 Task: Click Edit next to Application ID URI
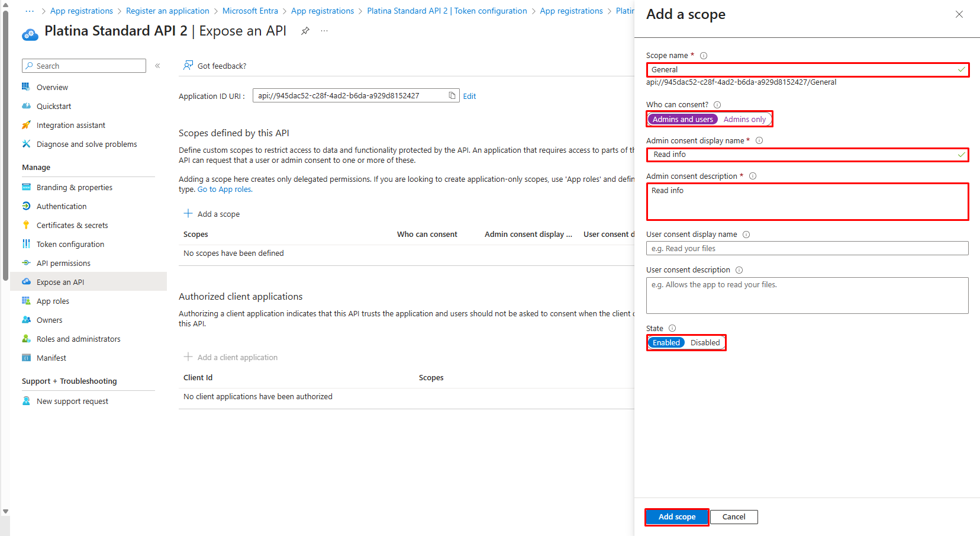coord(469,95)
